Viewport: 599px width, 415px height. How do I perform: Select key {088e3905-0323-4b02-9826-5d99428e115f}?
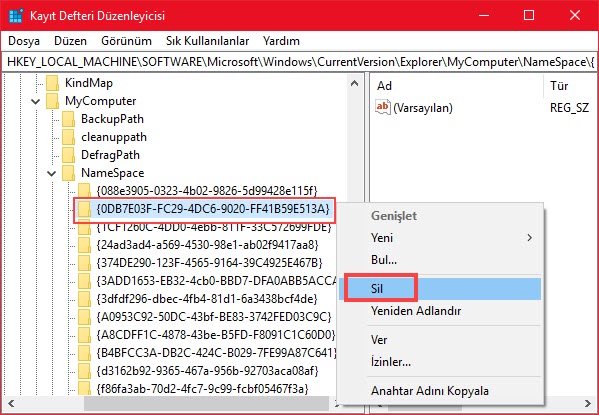point(207,191)
